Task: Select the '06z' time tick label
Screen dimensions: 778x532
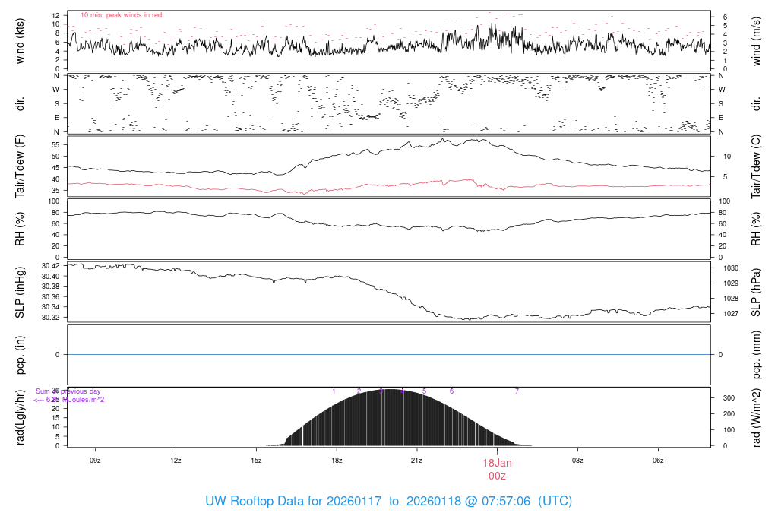Action: [x=658, y=461]
